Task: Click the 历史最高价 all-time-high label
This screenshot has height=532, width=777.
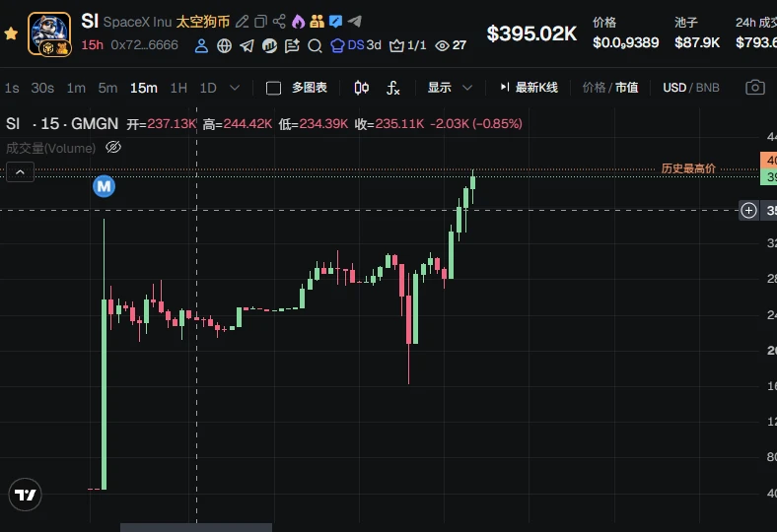Action: [x=688, y=168]
